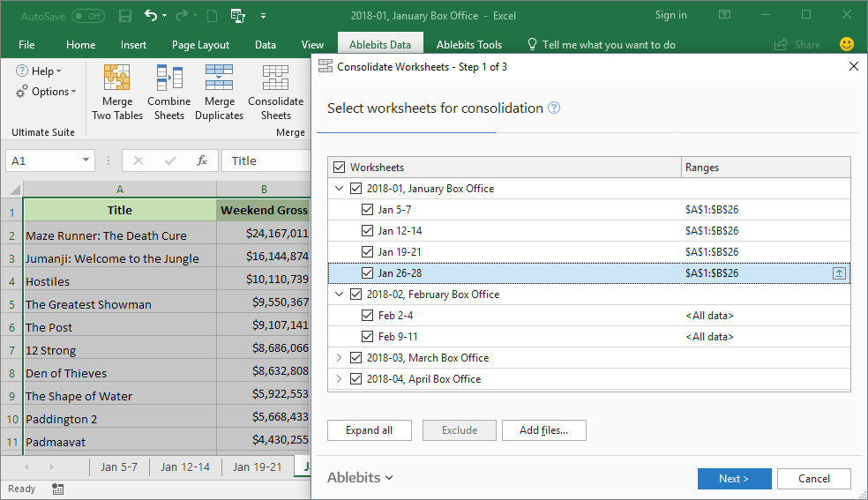Open the Merge Two Tables tool
Image resolution: width=868 pixels, height=500 pixels.
click(116, 92)
